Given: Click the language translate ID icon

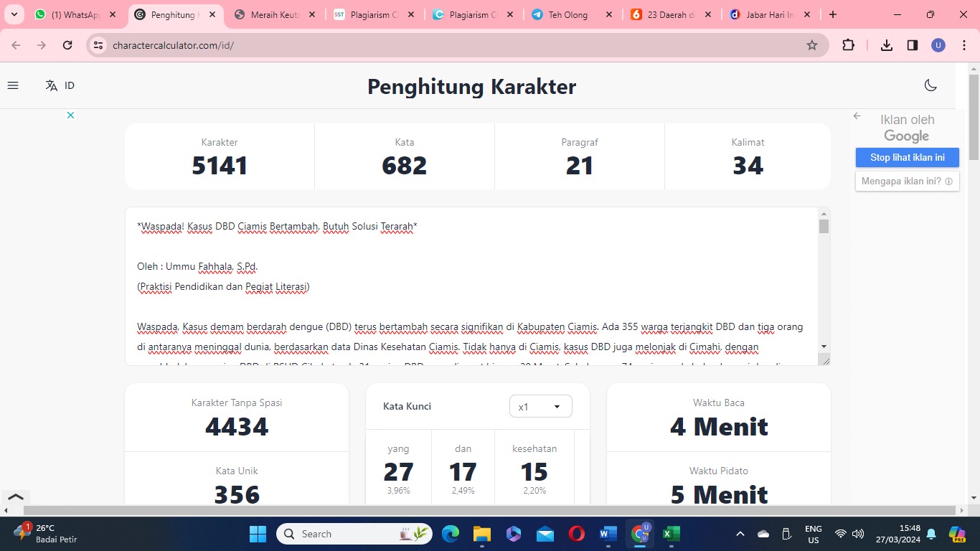Looking at the screenshot, I should (x=60, y=85).
